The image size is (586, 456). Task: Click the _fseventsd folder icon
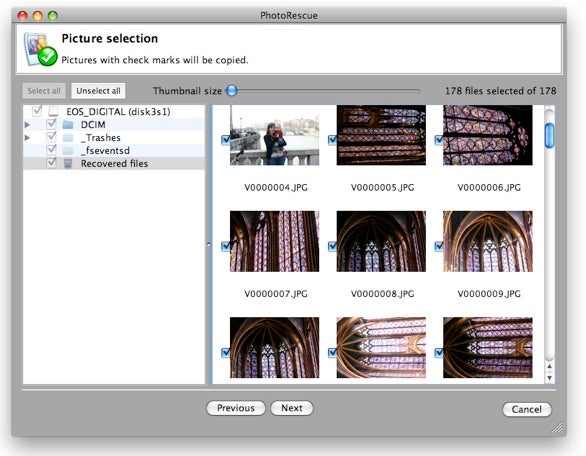[68, 151]
